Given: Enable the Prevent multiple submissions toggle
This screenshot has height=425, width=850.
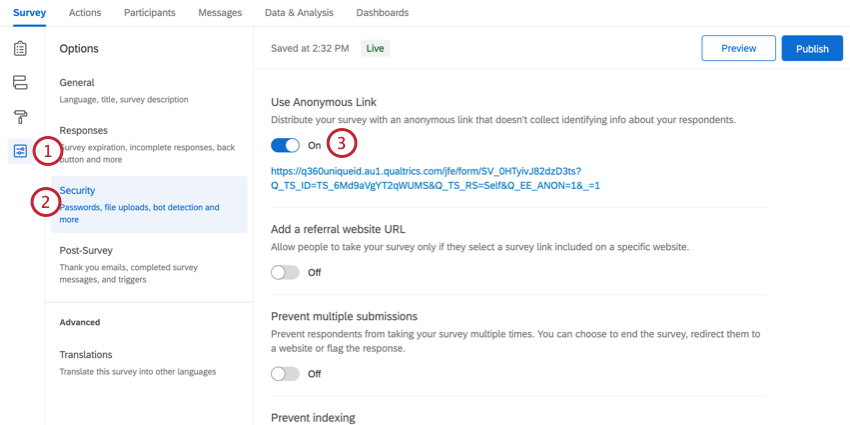Looking at the screenshot, I should (x=285, y=374).
